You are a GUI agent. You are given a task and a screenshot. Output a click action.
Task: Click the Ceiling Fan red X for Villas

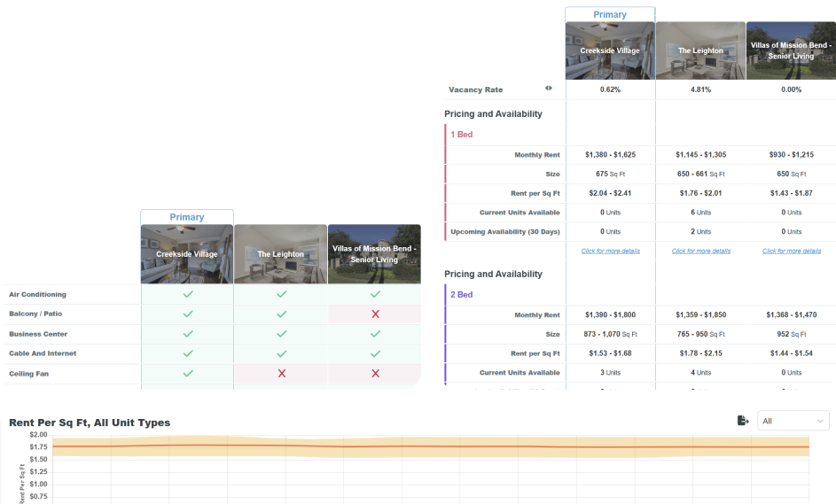coord(375,374)
